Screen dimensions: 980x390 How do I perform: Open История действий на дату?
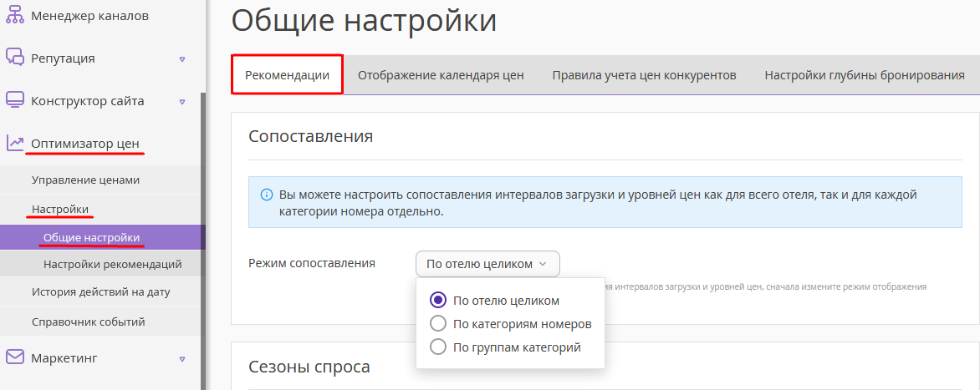[x=100, y=291]
